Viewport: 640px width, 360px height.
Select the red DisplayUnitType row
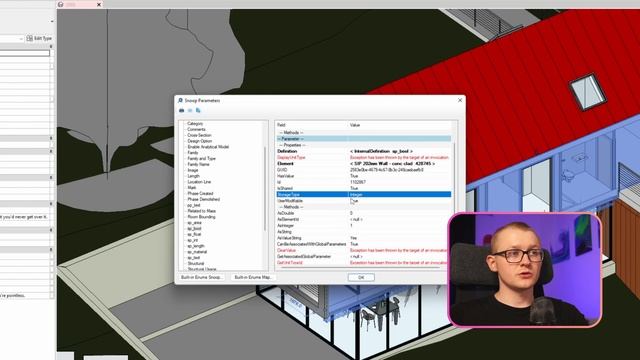[364, 157]
